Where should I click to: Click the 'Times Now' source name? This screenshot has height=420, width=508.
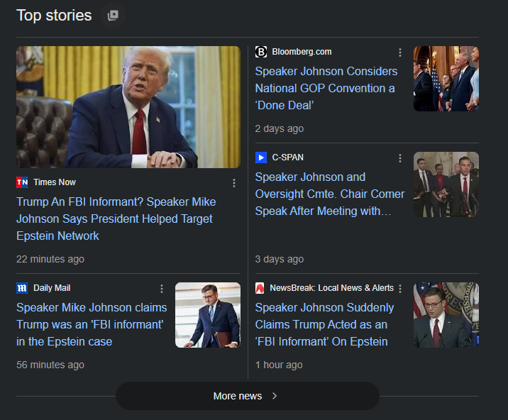(55, 182)
